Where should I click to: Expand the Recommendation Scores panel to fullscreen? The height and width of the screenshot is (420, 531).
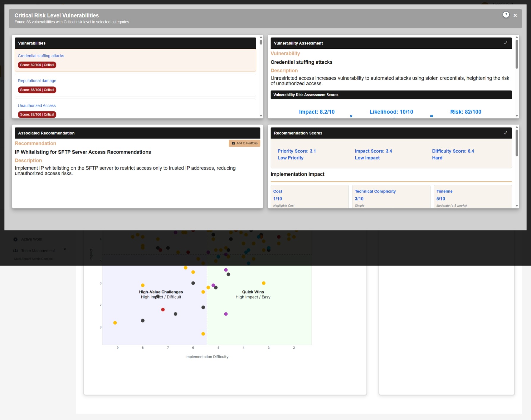[506, 133]
